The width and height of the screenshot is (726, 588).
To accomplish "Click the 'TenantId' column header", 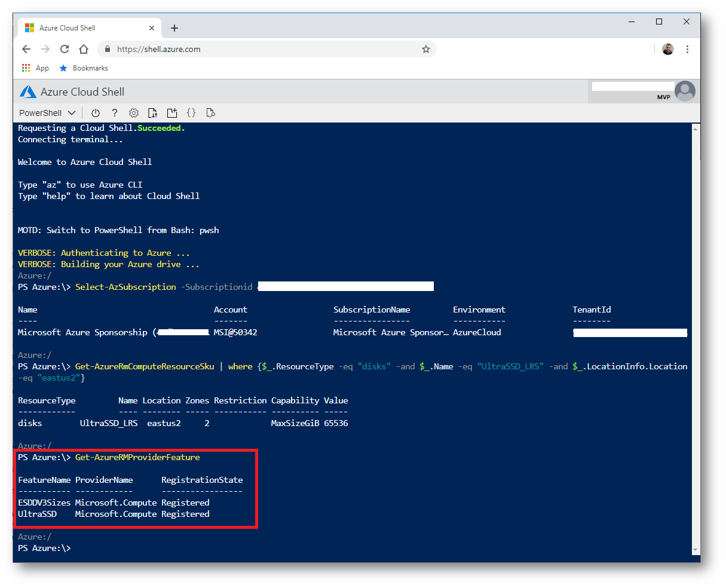I will (x=592, y=310).
